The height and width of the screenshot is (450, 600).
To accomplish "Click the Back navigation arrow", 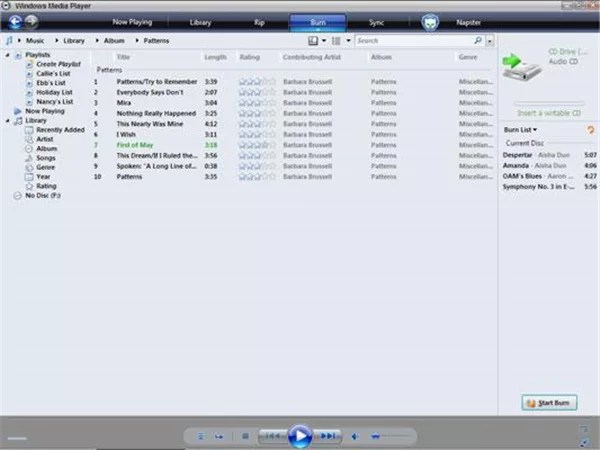I will 15,22.
